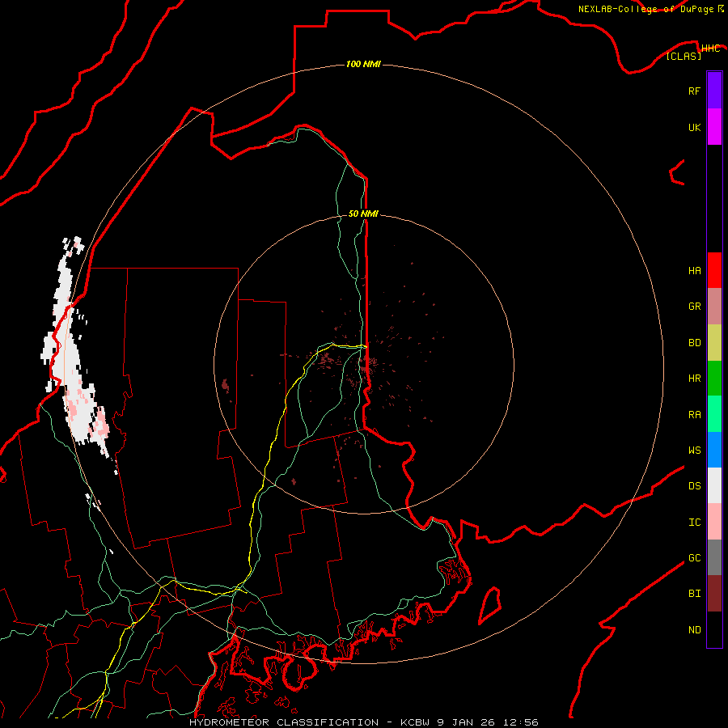Image resolution: width=728 pixels, height=728 pixels.
Task: Click the '50 NMI' range ring label
Action: click(363, 214)
